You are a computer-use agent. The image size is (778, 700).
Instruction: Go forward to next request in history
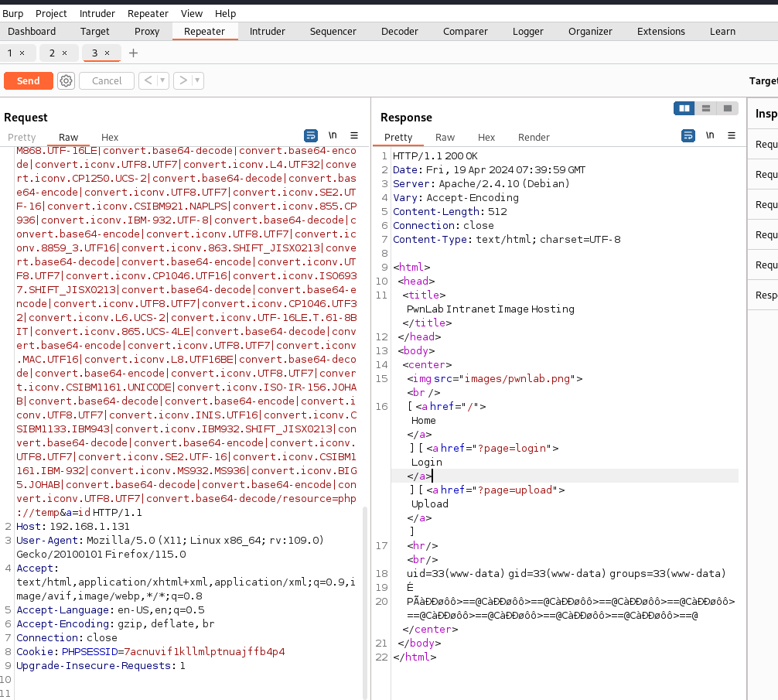coord(183,80)
